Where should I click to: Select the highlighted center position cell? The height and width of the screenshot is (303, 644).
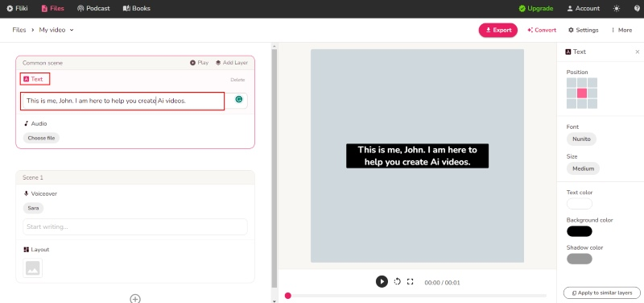pyautogui.click(x=581, y=93)
